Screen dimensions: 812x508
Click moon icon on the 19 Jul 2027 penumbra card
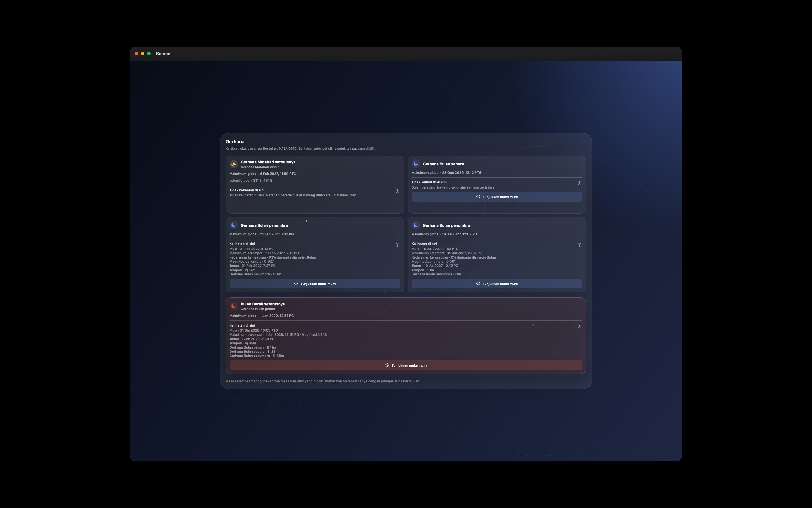click(x=416, y=225)
